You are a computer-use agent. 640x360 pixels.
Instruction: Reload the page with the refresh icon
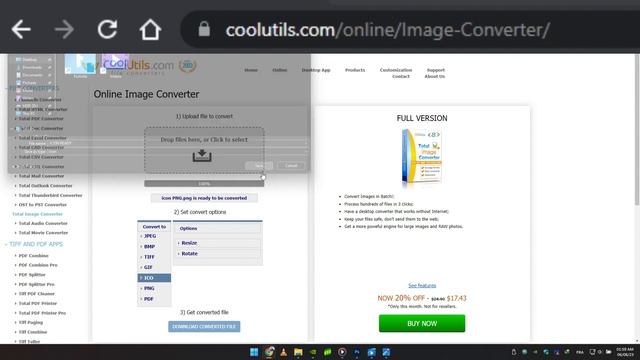tap(107, 29)
